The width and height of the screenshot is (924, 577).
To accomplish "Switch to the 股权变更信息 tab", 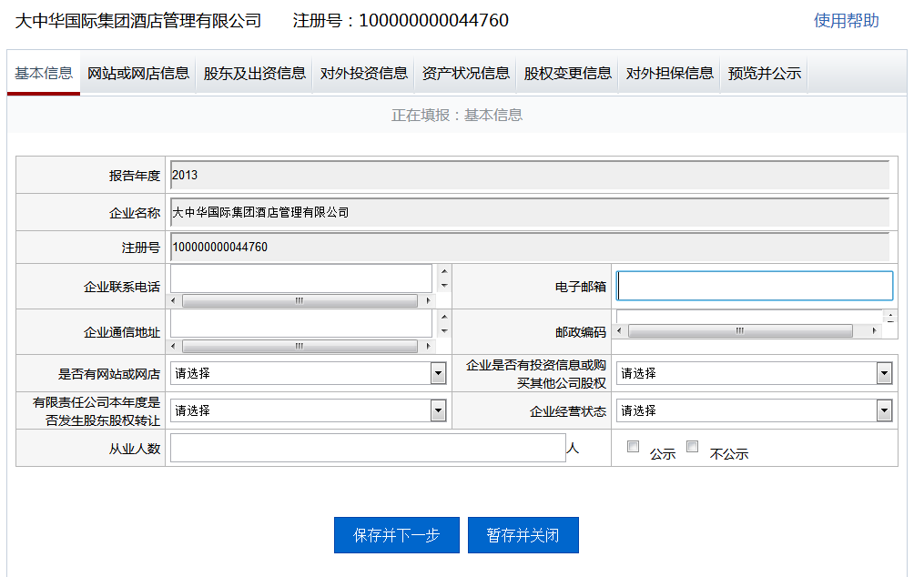I will [x=565, y=73].
